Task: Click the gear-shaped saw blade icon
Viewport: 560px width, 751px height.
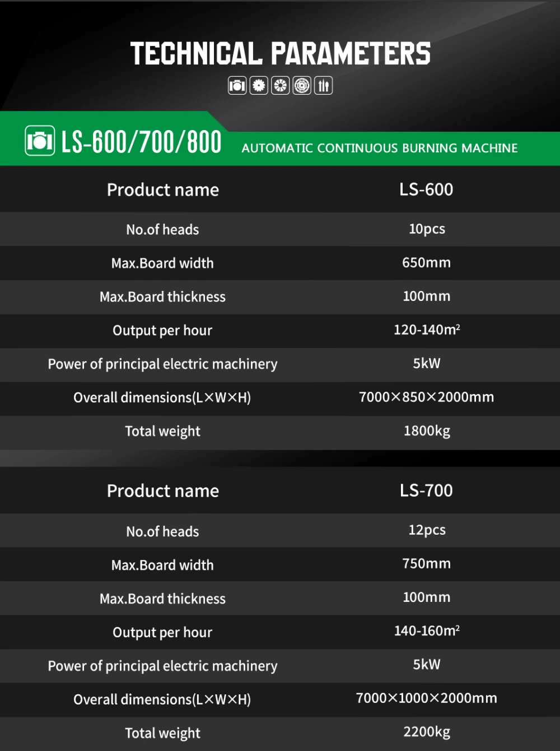Action: (x=258, y=86)
